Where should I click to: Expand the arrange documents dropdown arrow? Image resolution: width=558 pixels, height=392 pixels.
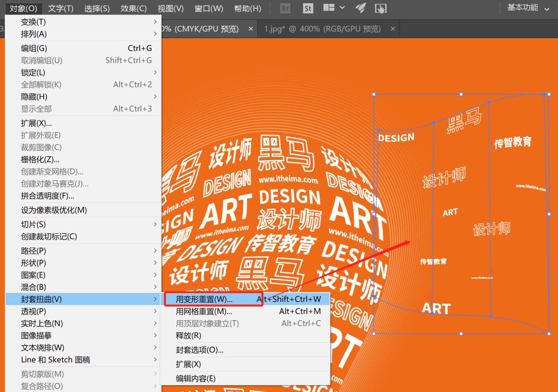(x=342, y=8)
